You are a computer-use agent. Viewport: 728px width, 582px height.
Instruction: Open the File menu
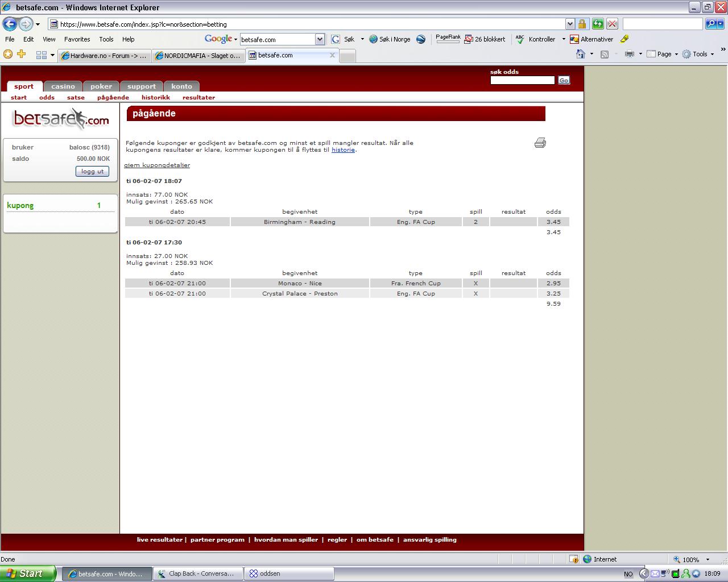click(10, 39)
